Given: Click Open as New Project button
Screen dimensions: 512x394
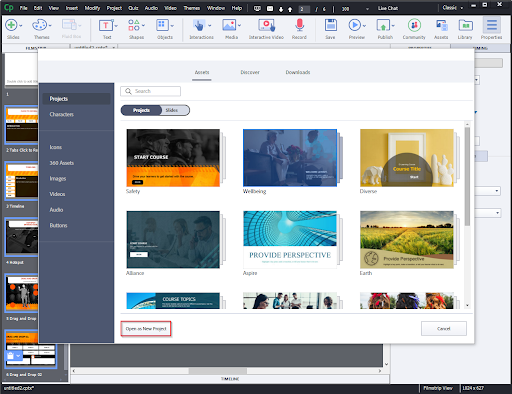Looking at the screenshot, I should [146, 329].
